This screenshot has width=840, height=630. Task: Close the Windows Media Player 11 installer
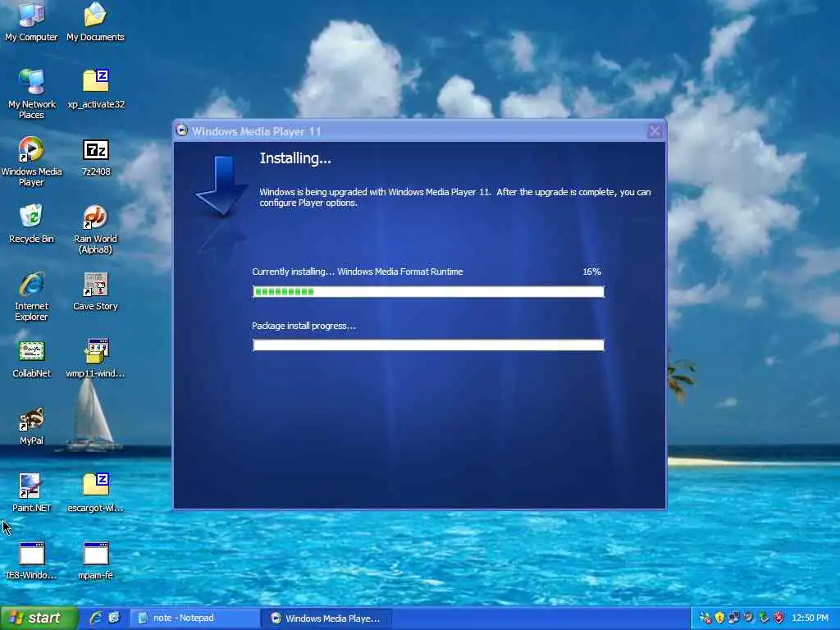(655, 131)
